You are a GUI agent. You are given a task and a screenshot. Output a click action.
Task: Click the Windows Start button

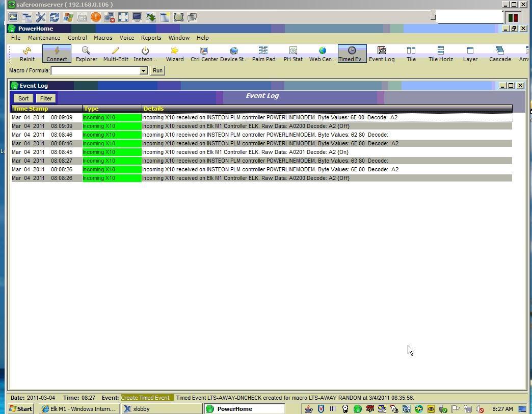(x=21, y=409)
